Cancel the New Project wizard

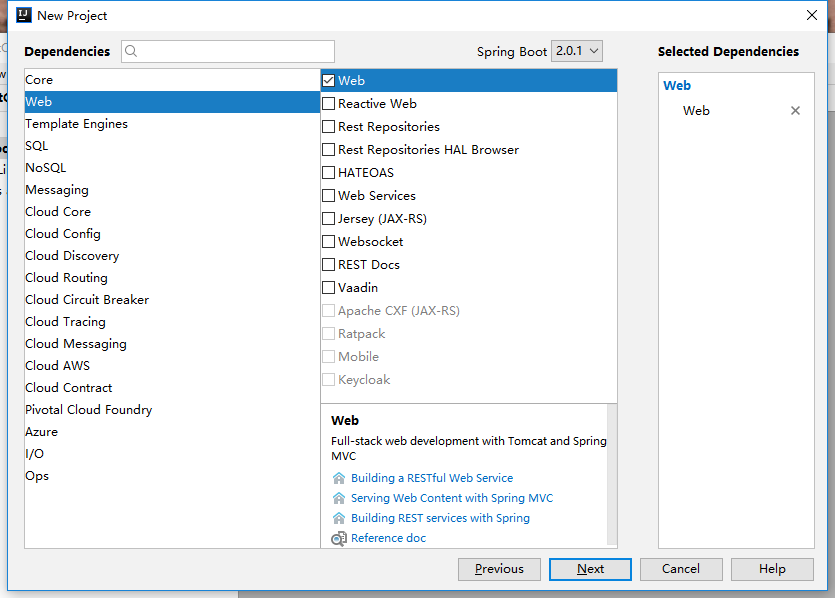coord(681,569)
